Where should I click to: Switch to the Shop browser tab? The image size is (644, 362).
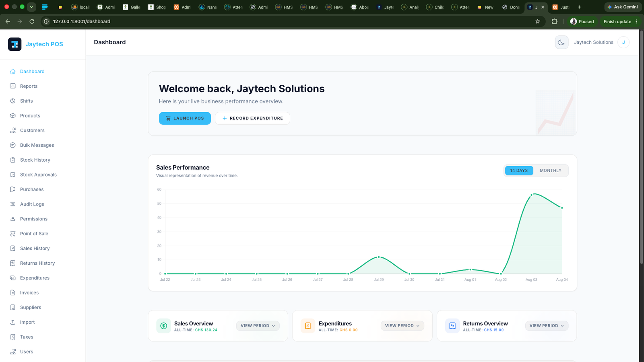pyautogui.click(x=157, y=7)
